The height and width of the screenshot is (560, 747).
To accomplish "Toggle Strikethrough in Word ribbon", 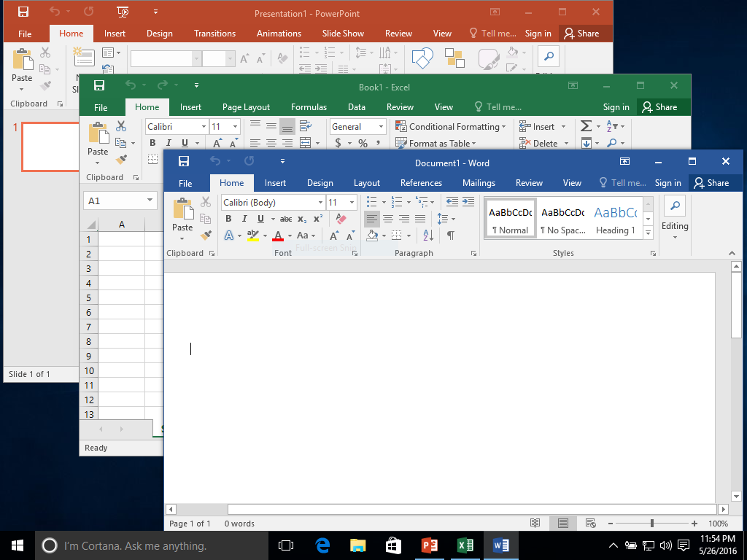I will click(286, 219).
